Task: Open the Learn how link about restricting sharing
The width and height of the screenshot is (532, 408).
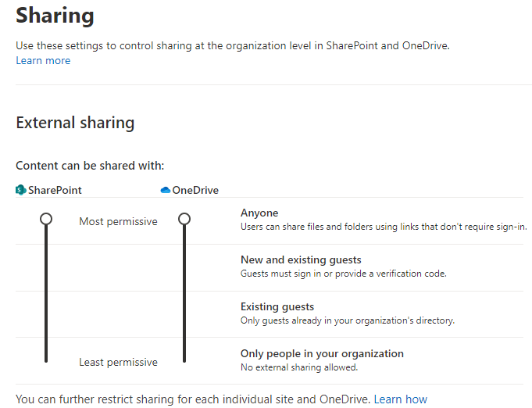Action: (x=400, y=399)
